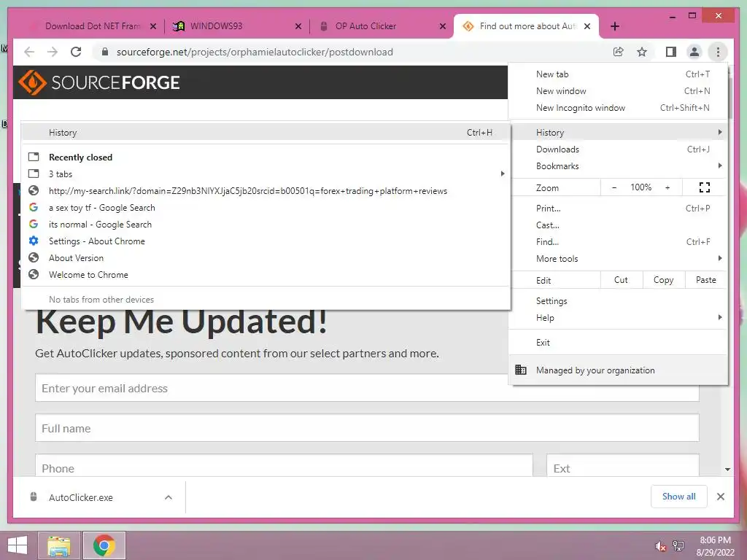
Task: Click Copy in the Edit row
Action: point(664,280)
